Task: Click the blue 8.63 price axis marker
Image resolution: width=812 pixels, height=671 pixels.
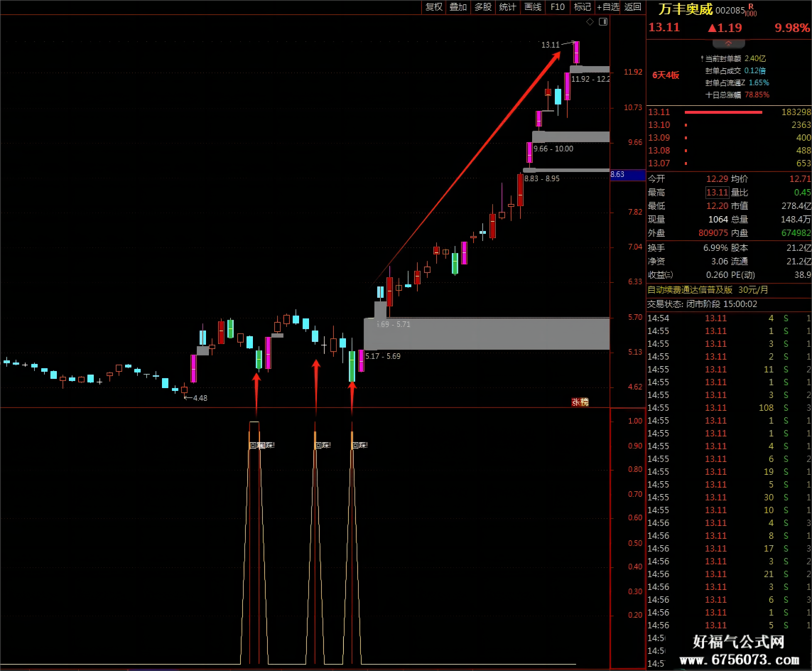Action: [627, 175]
